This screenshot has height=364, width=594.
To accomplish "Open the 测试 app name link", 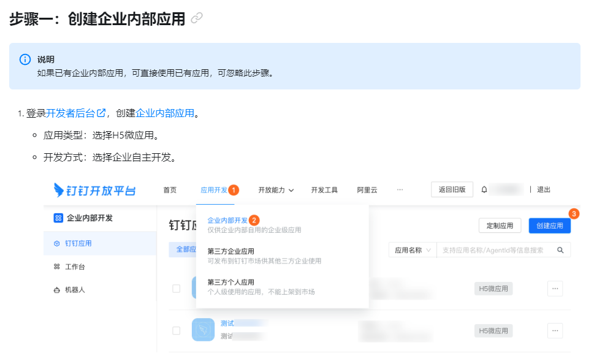I will click(x=227, y=323).
